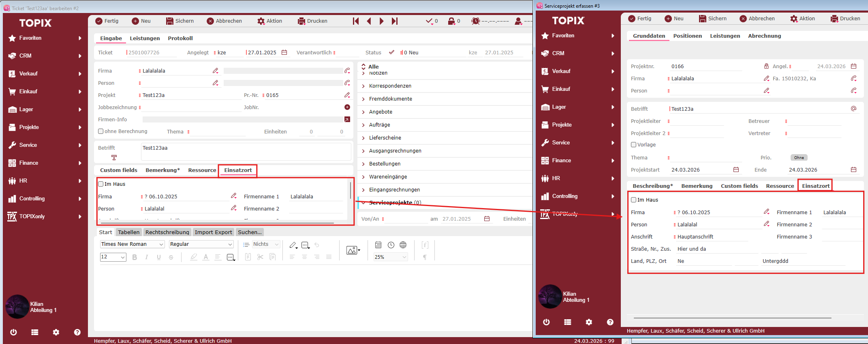Click the text color A swatch in editor
868x344 pixels.
coord(206,257)
